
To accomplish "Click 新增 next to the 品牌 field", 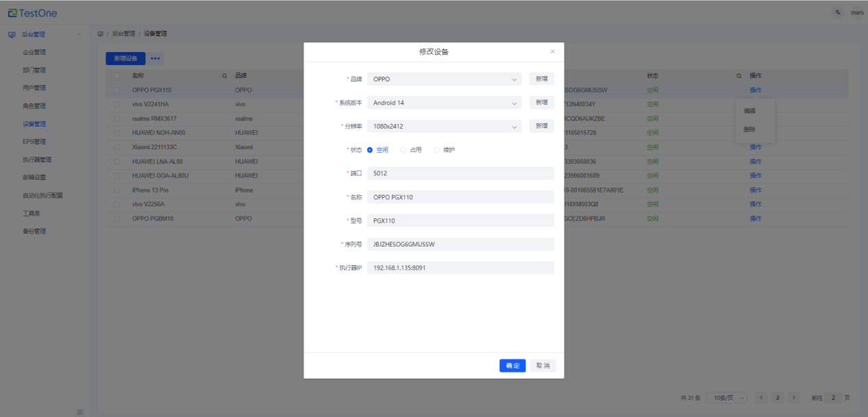I will (x=542, y=79).
